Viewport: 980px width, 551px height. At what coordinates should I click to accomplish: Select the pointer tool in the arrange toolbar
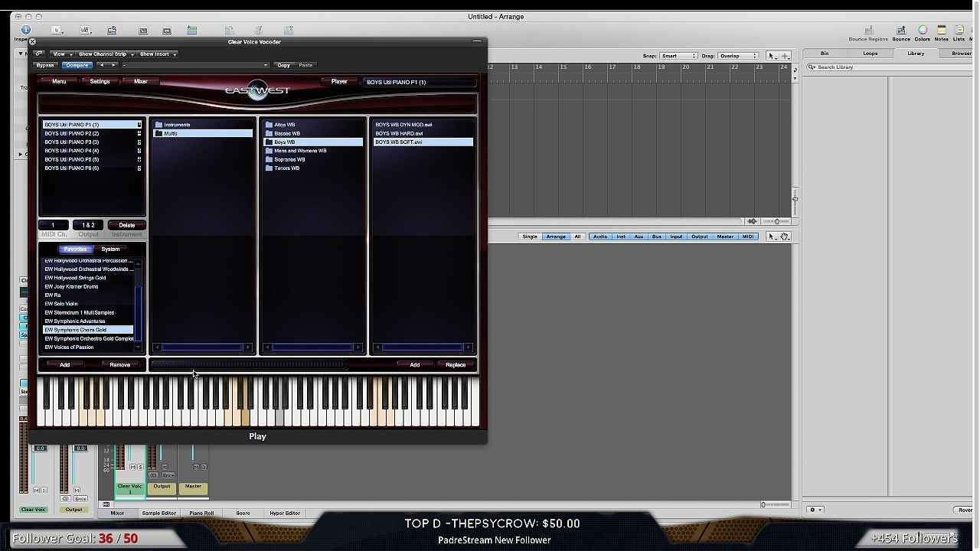click(772, 56)
